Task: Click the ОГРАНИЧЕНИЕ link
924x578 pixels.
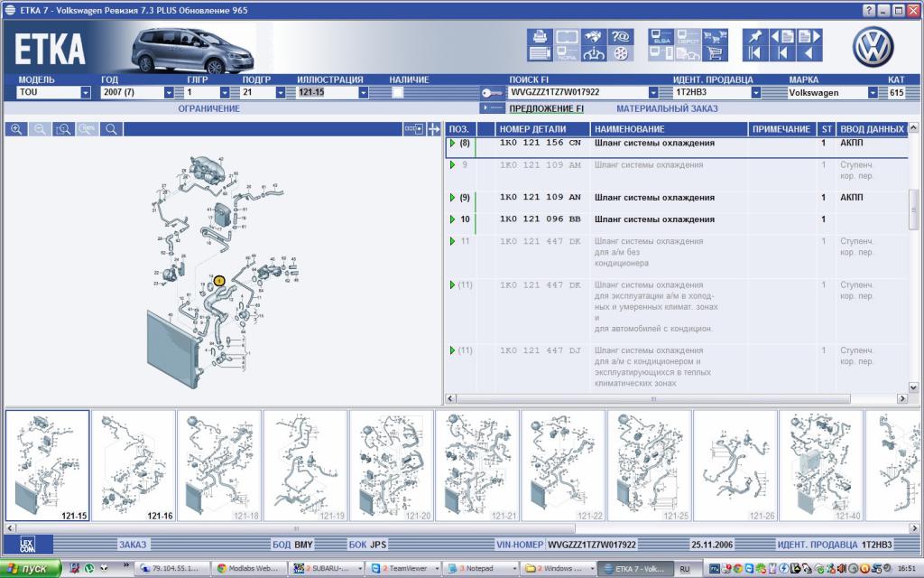Action: pyautogui.click(x=209, y=108)
